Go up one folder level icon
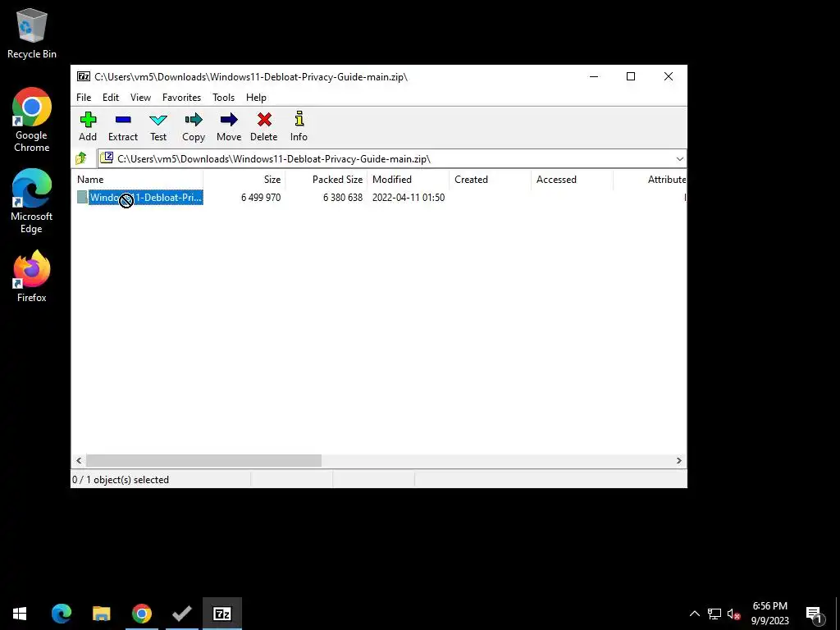Image resolution: width=840 pixels, height=630 pixels. click(x=81, y=158)
